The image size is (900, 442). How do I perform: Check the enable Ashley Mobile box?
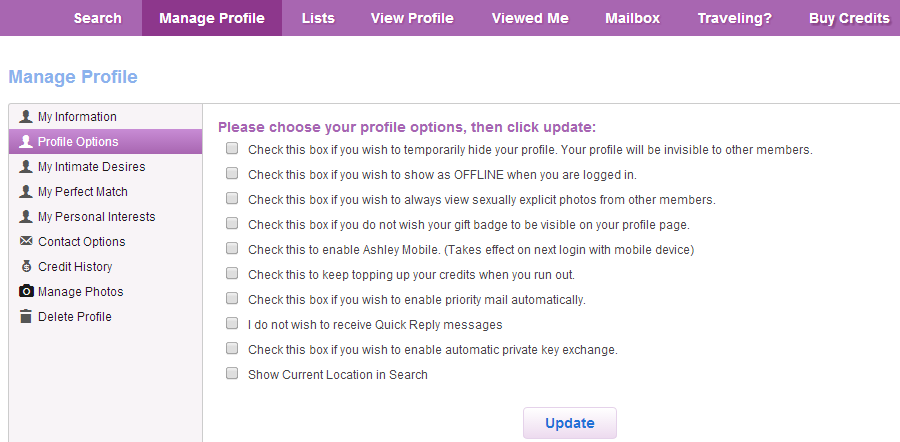[x=232, y=249]
